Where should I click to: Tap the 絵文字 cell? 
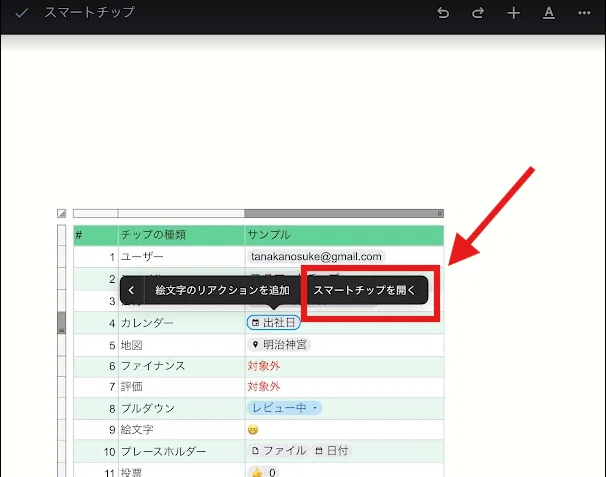click(182, 429)
